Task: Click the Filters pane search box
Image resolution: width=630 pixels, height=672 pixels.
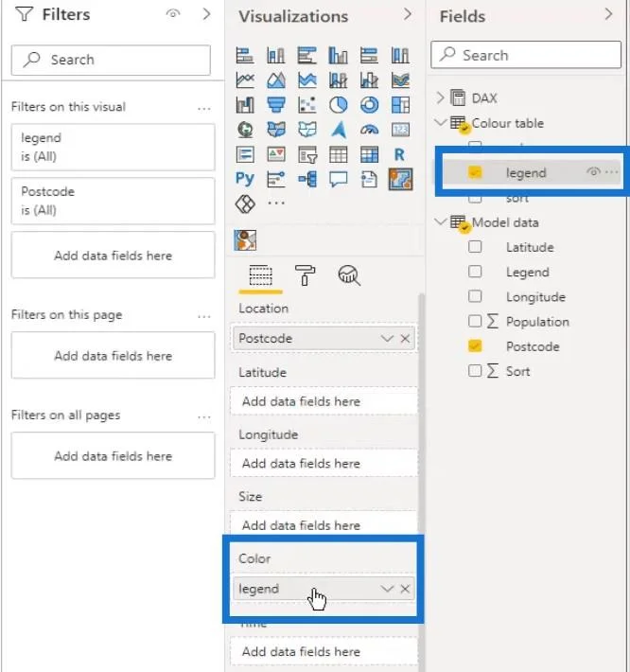Action: pyautogui.click(x=111, y=60)
